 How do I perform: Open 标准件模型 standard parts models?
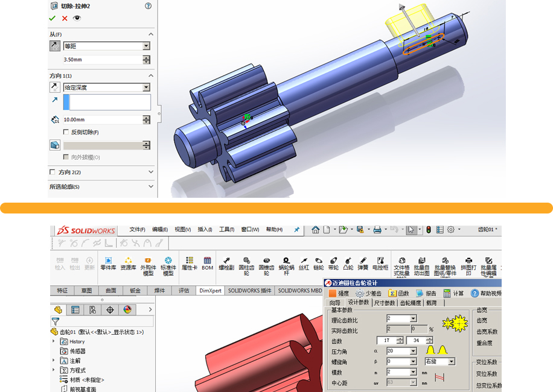pos(168,266)
